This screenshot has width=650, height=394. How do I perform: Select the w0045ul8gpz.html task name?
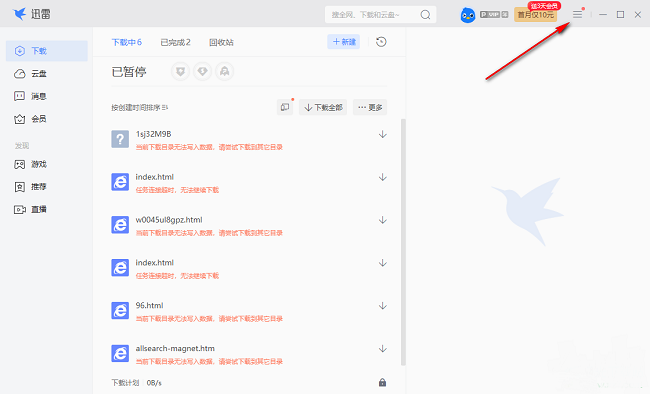[x=169, y=220]
